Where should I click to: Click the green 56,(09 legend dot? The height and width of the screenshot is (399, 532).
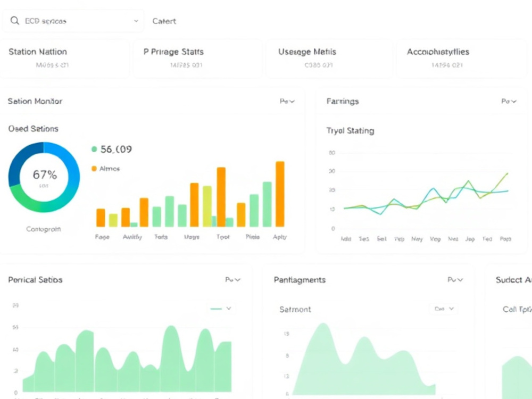[x=94, y=149]
